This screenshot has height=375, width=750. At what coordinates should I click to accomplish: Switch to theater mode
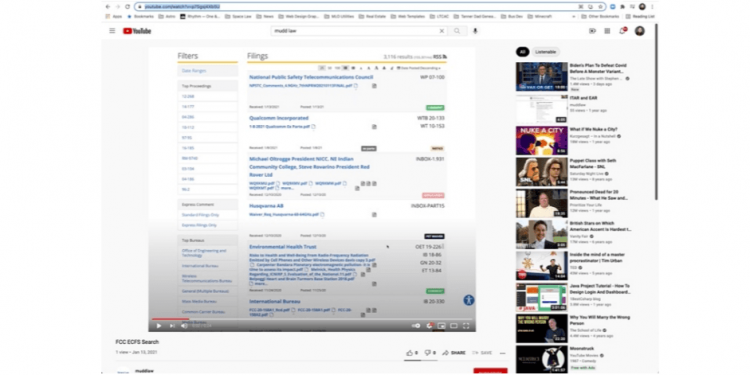pyautogui.click(x=453, y=326)
